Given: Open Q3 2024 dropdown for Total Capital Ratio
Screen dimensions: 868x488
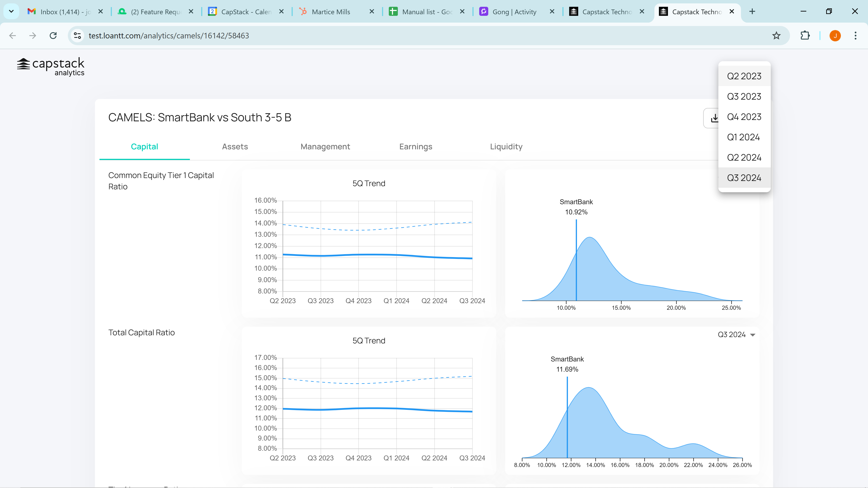Looking at the screenshot, I should pyautogui.click(x=736, y=334).
